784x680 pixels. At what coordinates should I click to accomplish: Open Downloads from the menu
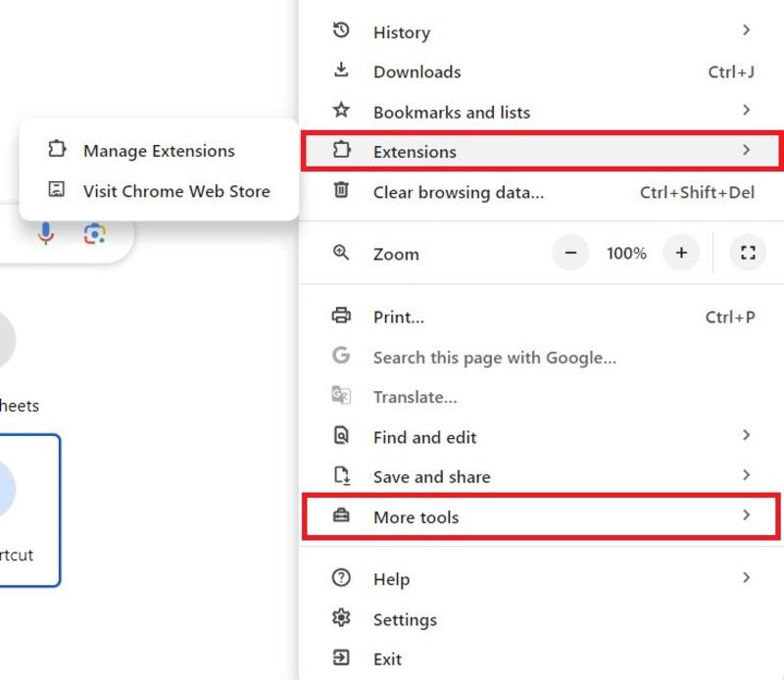tap(542, 72)
